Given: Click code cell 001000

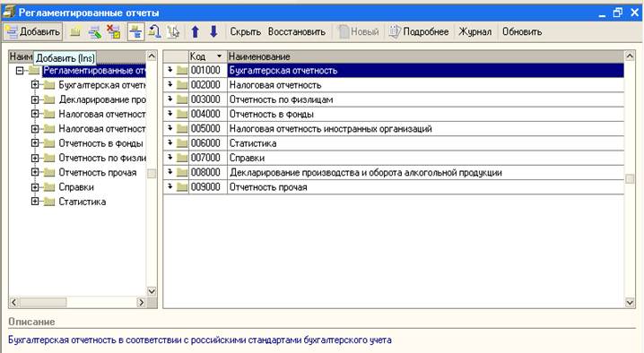Looking at the screenshot, I should tap(207, 71).
